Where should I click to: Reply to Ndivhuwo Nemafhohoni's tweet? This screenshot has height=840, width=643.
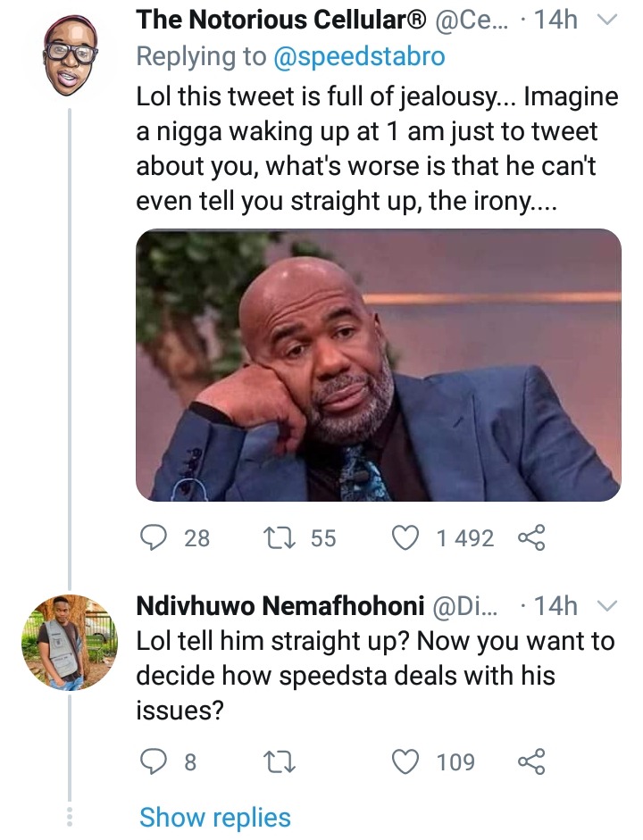[154, 761]
